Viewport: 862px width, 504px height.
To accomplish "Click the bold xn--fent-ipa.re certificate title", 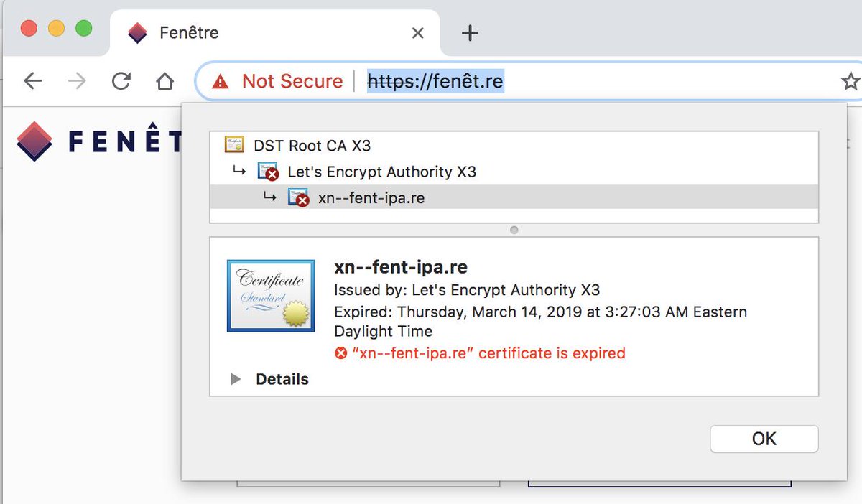I will 401,268.
